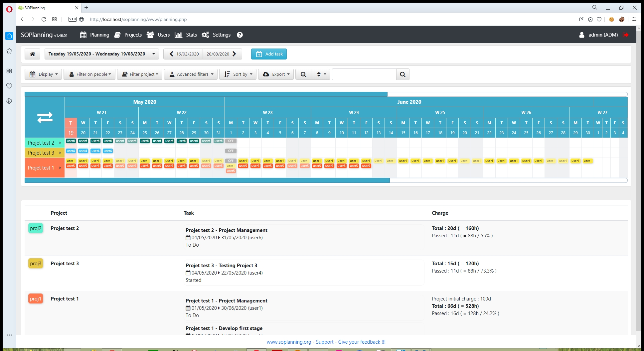
Task: Expand the Filter on people dropdown
Action: (x=89, y=74)
